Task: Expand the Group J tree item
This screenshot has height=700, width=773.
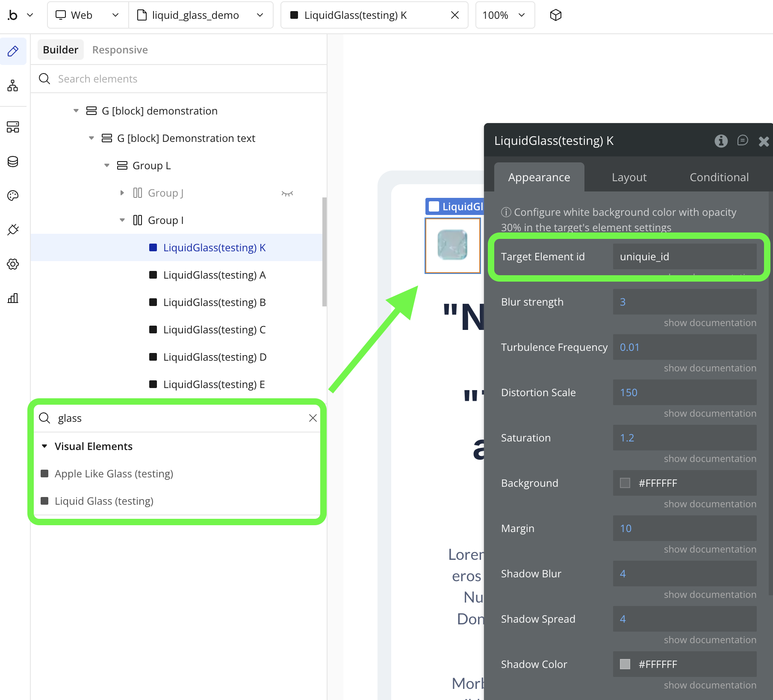Action: [x=122, y=193]
